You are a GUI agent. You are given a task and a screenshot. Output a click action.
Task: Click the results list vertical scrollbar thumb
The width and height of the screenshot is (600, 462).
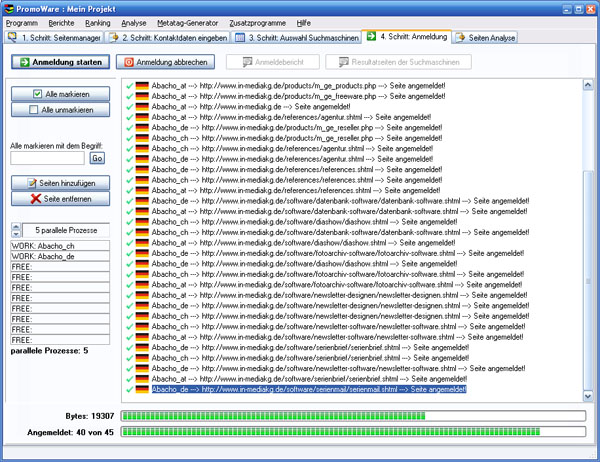point(588,280)
